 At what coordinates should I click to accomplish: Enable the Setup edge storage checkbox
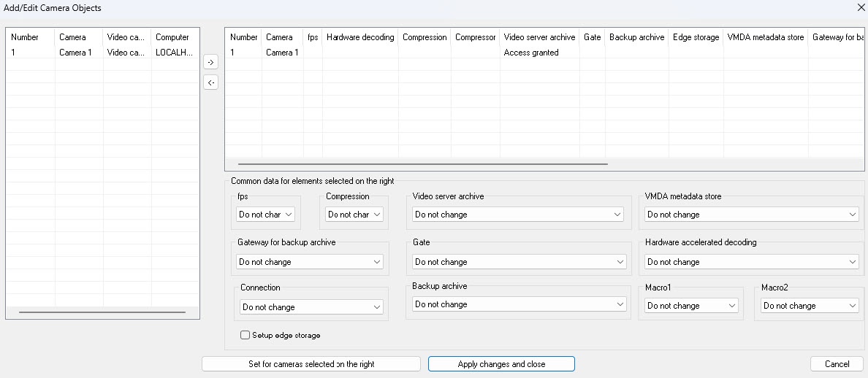click(245, 336)
